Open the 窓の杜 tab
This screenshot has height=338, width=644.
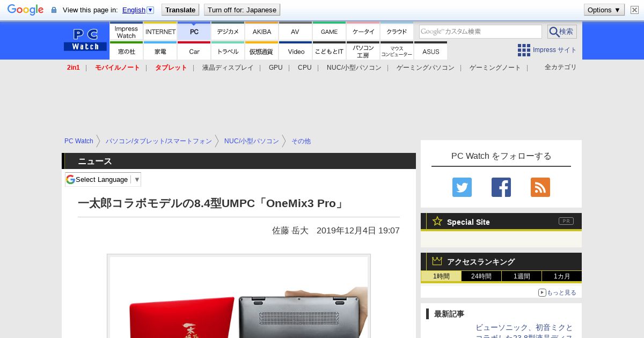[126, 51]
